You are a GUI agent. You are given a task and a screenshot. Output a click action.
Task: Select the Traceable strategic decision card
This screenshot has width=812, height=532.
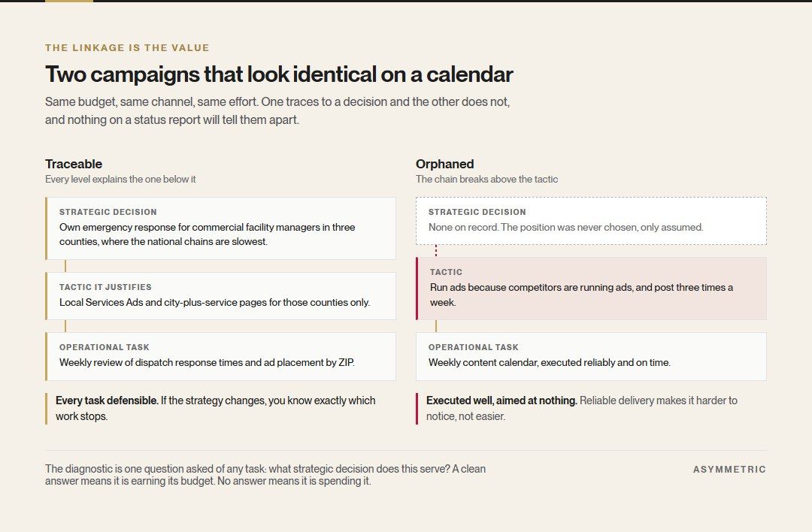220,228
